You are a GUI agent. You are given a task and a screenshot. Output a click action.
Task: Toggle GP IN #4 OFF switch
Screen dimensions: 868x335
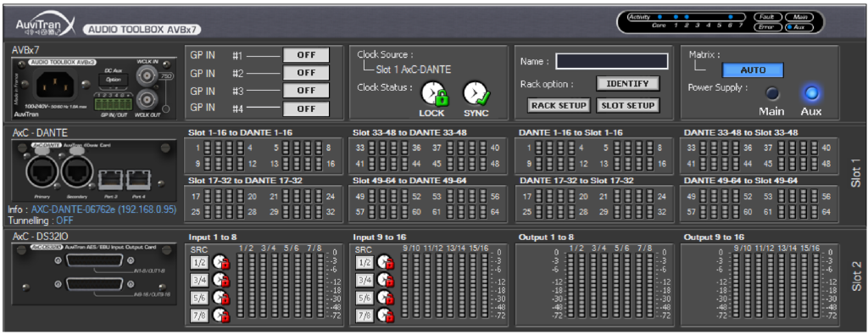point(306,109)
